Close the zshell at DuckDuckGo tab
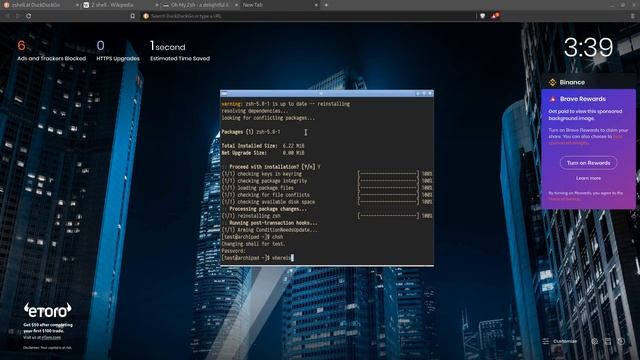 coord(77,5)
